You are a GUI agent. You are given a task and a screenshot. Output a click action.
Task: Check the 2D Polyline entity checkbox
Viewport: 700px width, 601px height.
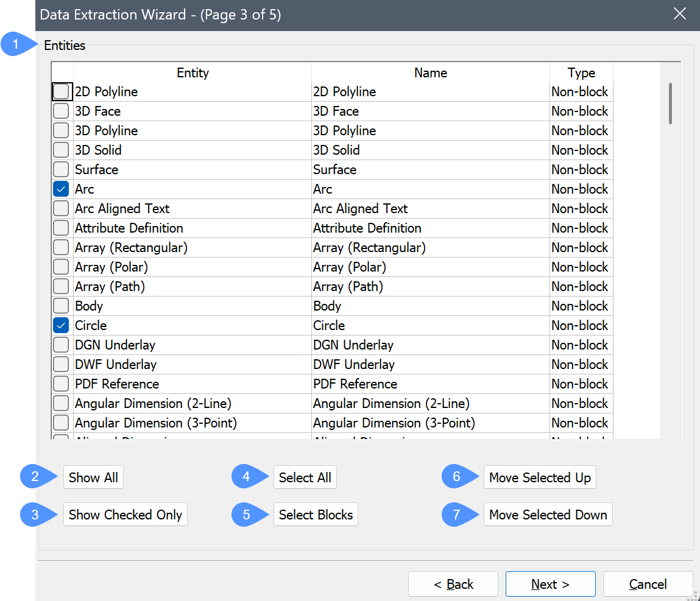pos(61,92)
